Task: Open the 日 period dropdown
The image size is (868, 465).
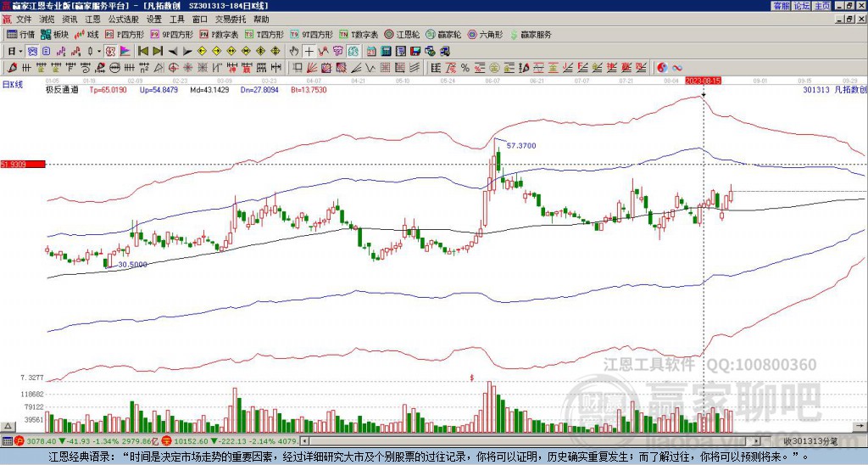Action: pyautogui.click(x=14, y=51)
